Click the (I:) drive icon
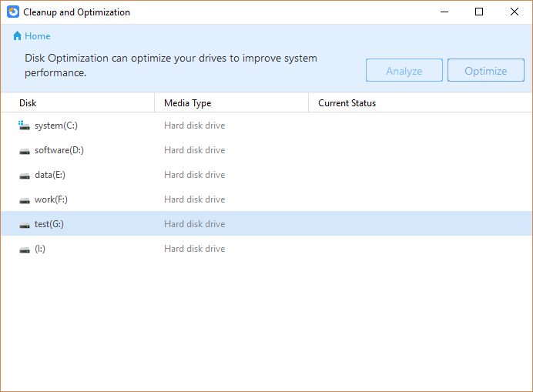Viewport: 533px width, 392px height. click(25, 249)
